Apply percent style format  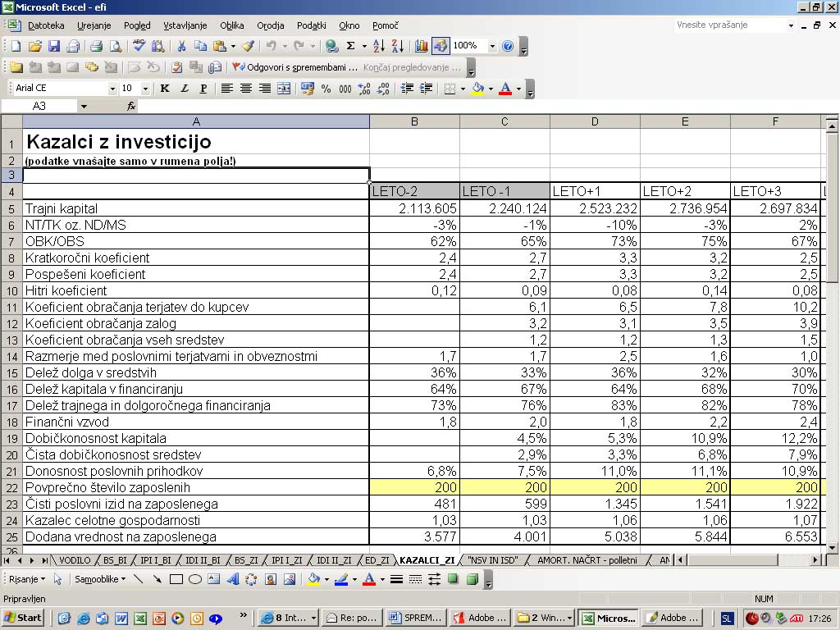pyautogui.click(x=326, y=89)
